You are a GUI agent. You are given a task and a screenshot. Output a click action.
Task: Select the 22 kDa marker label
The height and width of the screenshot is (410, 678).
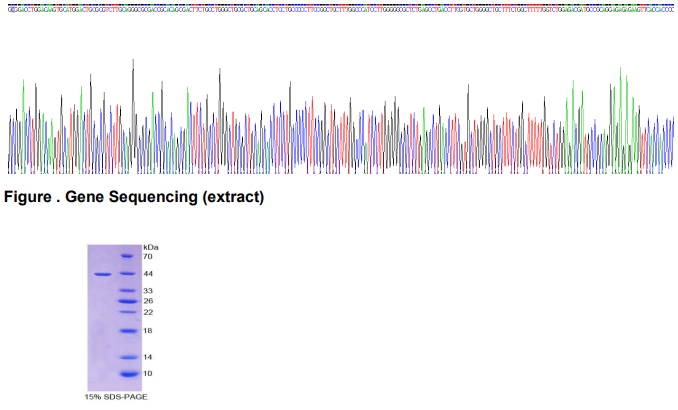pos(147,312)
